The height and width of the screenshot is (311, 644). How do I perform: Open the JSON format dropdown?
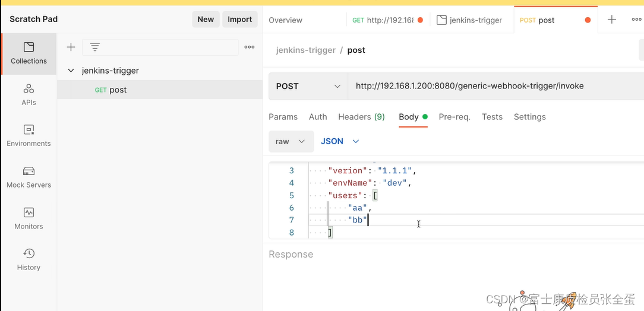(x=340, y=141)
